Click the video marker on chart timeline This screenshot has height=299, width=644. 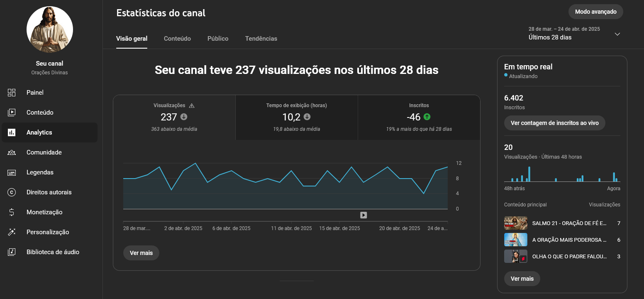click(363, 215)
